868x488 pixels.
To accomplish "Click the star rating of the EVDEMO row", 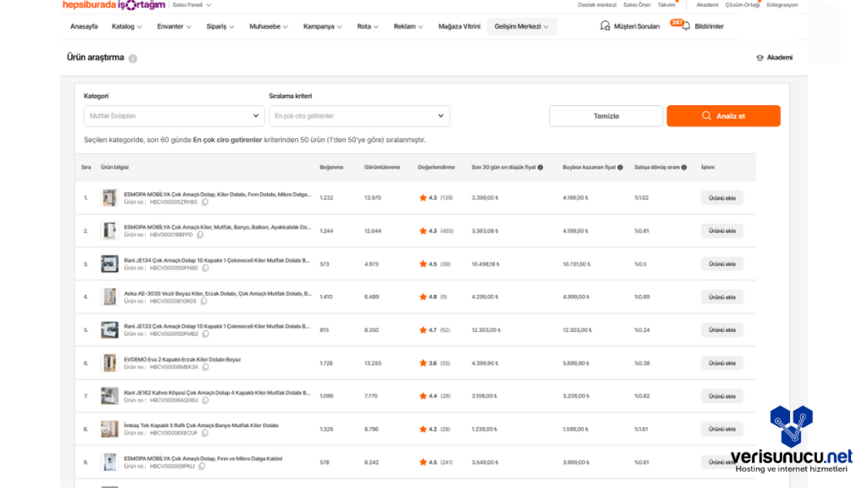I will pyautogui.click(x=423, y=363).
